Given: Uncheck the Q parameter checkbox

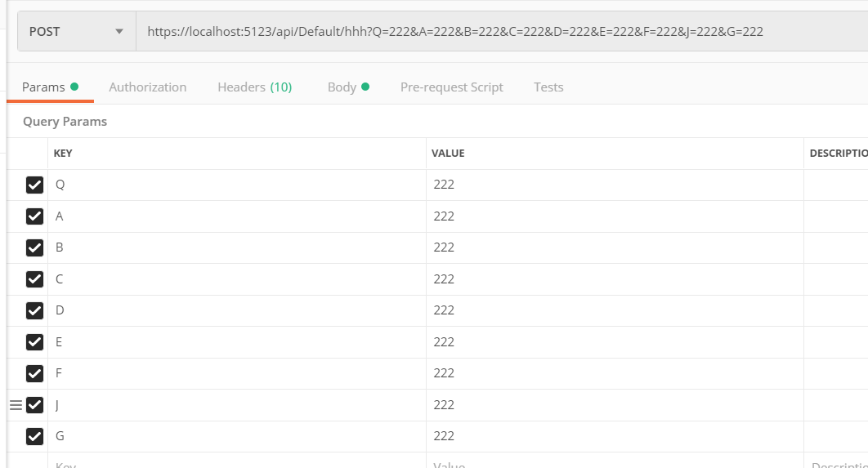Looking at the screenshot, I should [x=34, y=185].
